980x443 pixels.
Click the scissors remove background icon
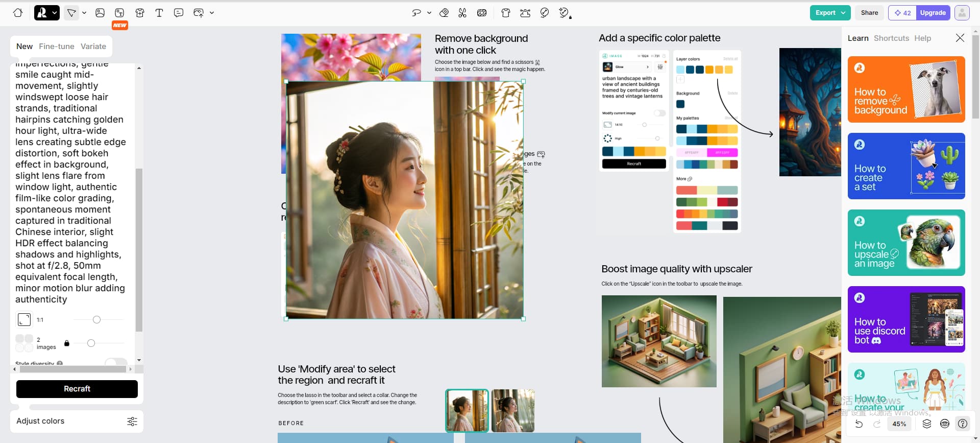[x=462, y=13]
